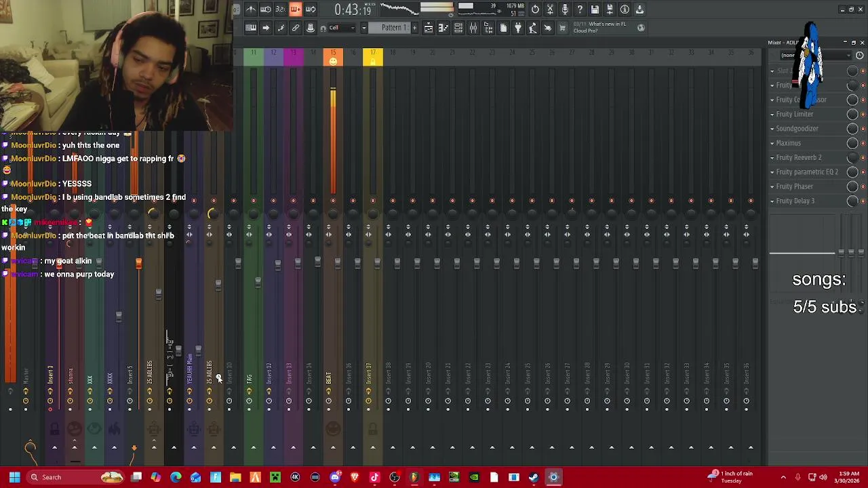
Task: Select the Pattern 1 name field
Action: point(389,28)
